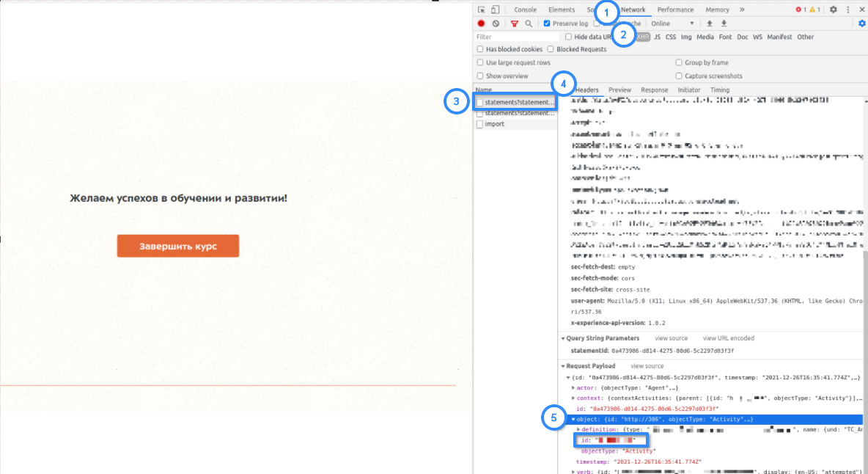868x474 pixels.
Task: Open the Online throttling dropdown
Action: (x=672, y=23)
